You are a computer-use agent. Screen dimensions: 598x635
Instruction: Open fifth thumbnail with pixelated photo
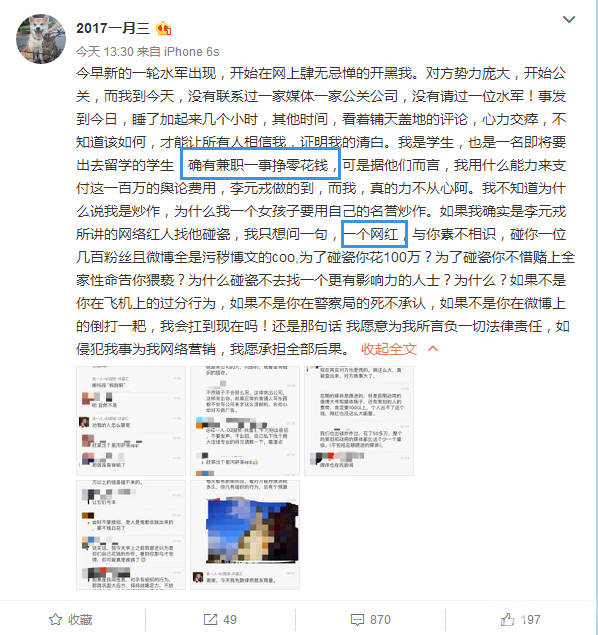[x=245, y=535]
